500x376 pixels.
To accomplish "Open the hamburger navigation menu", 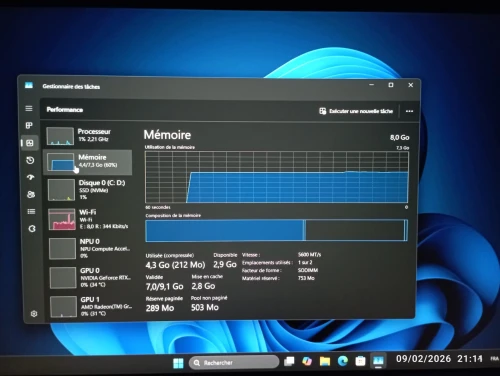I will click(x=29, y=108).
